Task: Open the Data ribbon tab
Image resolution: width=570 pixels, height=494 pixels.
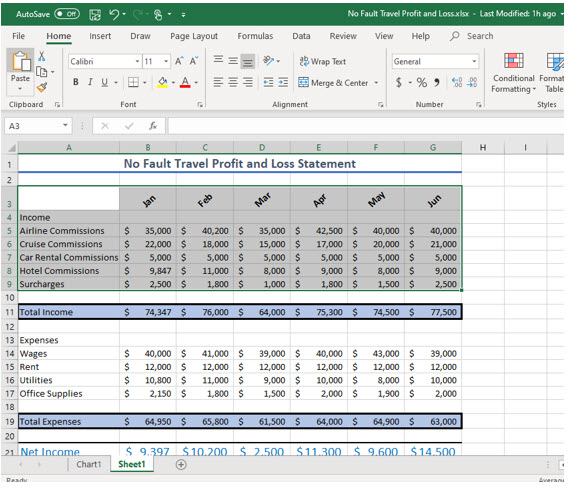Action: [x=301, y=36]
